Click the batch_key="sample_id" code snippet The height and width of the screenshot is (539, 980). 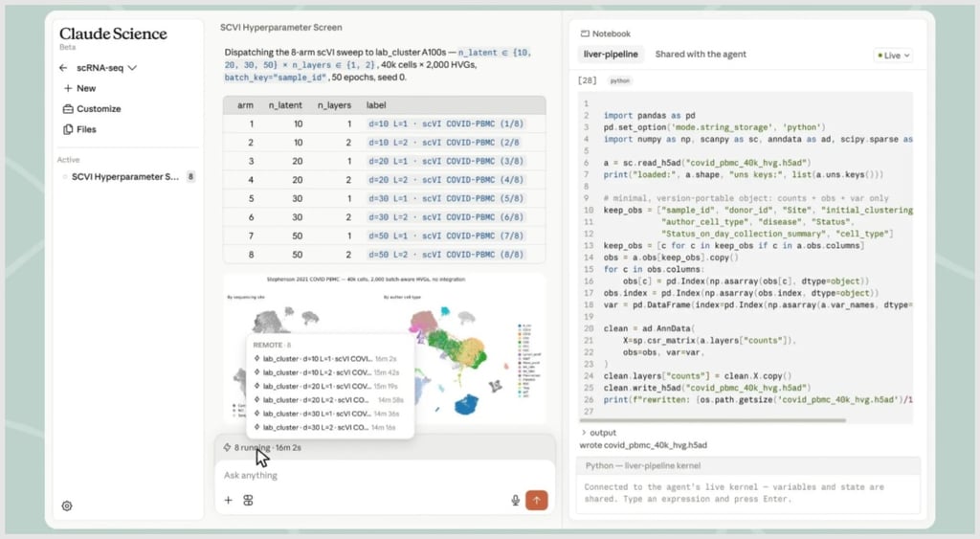[x=276, y=78]
